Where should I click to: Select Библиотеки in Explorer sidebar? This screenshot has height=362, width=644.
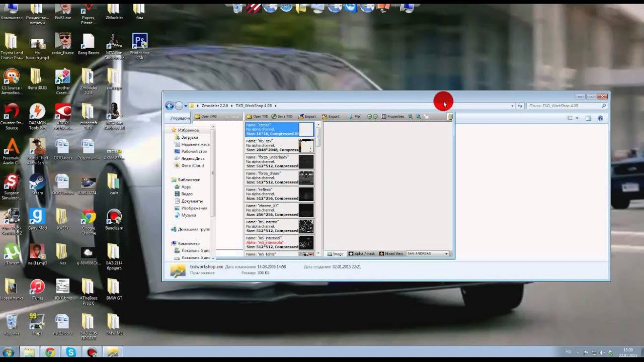tap(186, 179)
